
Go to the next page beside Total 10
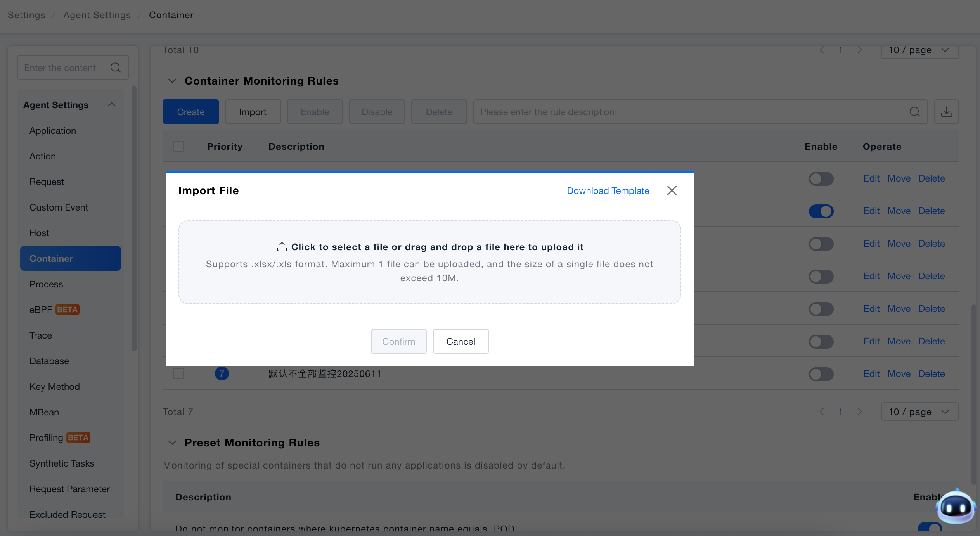(x=859, y=50)
